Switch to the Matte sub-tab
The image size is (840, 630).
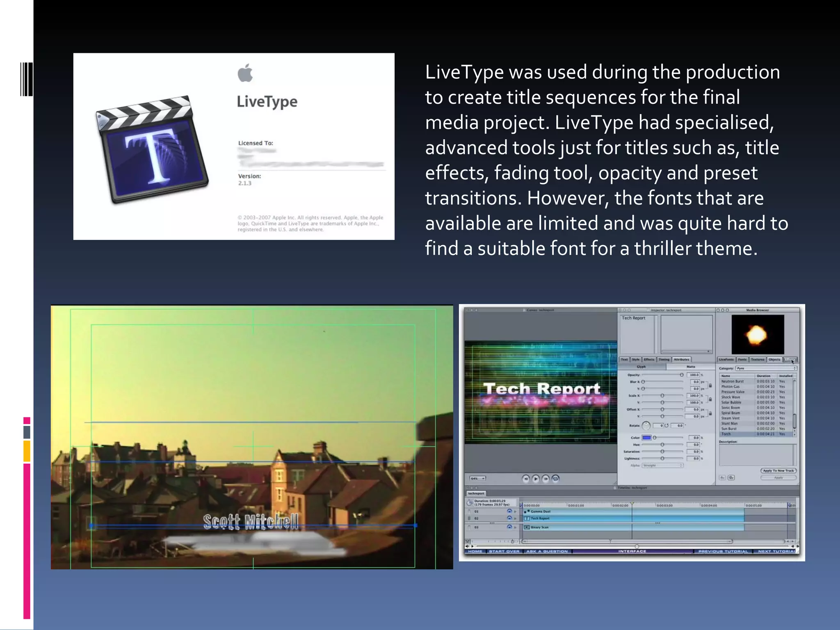point(691,367)
